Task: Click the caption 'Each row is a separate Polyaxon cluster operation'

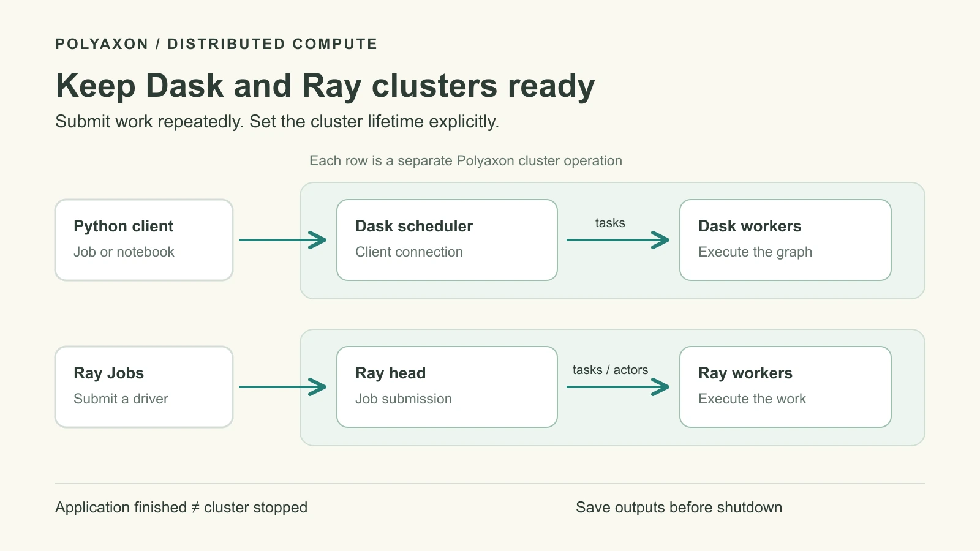Action: [x=466, y=160]
